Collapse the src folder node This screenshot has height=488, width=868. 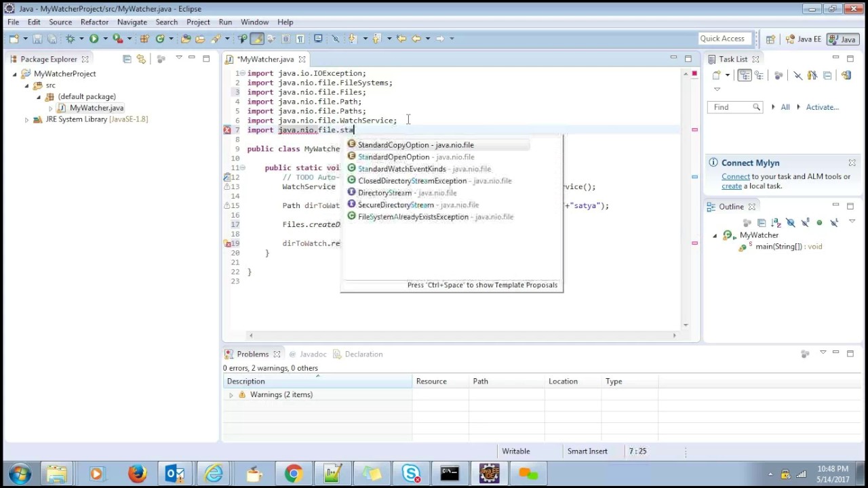tap(26, 85)
